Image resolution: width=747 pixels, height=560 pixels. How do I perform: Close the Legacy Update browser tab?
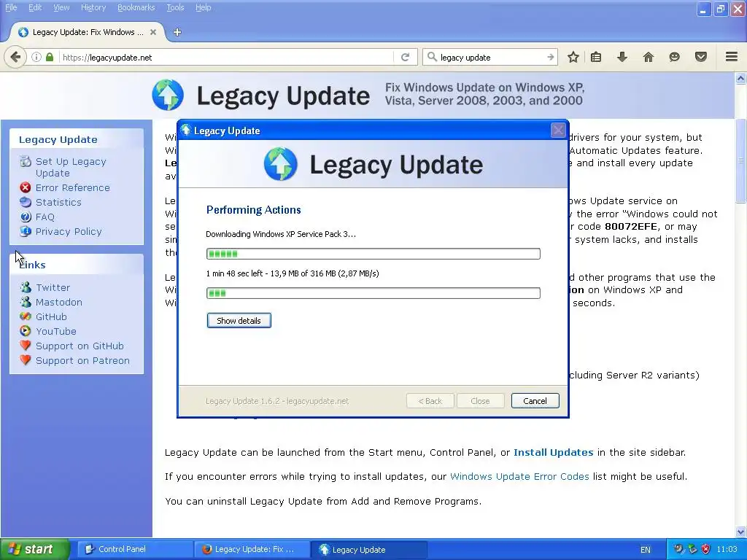click(x=153, y=32)
